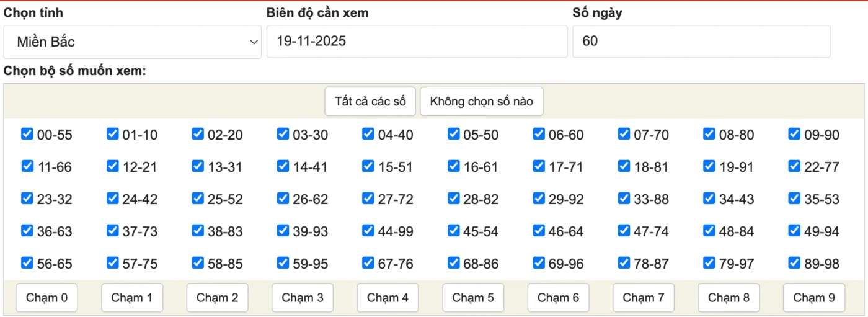The image size is (868, 317).
Task: Uncheck the 22-77 number pair
Action: [x=794, y=166]
